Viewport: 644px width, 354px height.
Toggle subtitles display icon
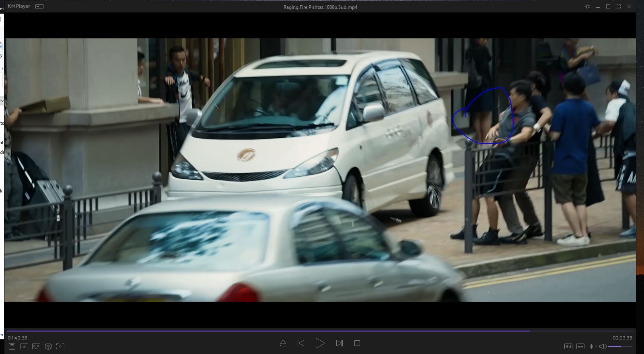[580, 346]
